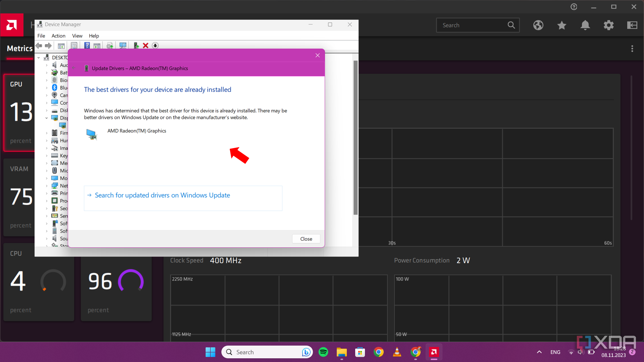
Task: Click the Device Manager vertical scrollbar
Action: 356,137
